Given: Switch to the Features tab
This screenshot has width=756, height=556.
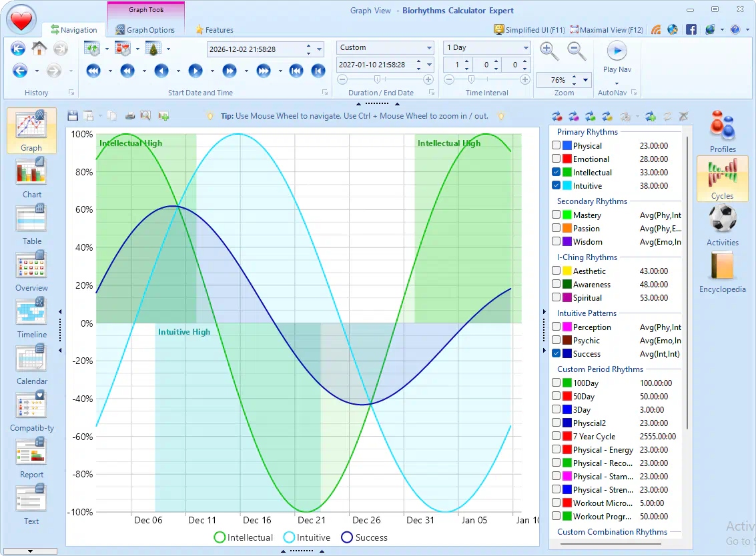Looking at the screenshot, I should click(x=214, y=30).
